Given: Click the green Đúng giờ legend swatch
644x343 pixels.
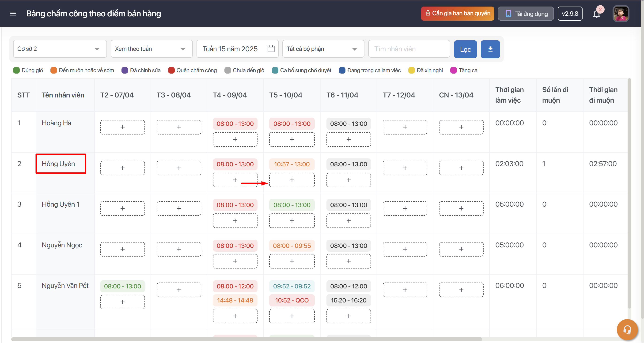Looking at the screenshot, I should tap(16, 71).
